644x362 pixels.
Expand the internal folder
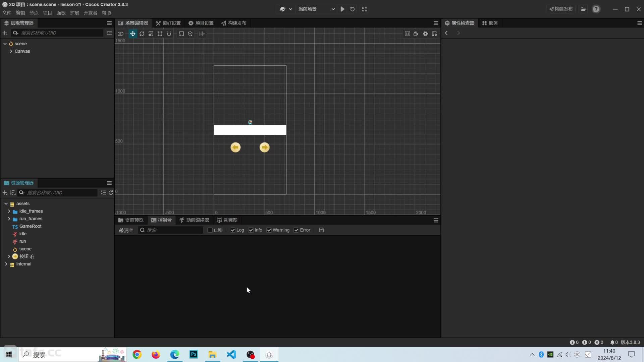point(6,264)
